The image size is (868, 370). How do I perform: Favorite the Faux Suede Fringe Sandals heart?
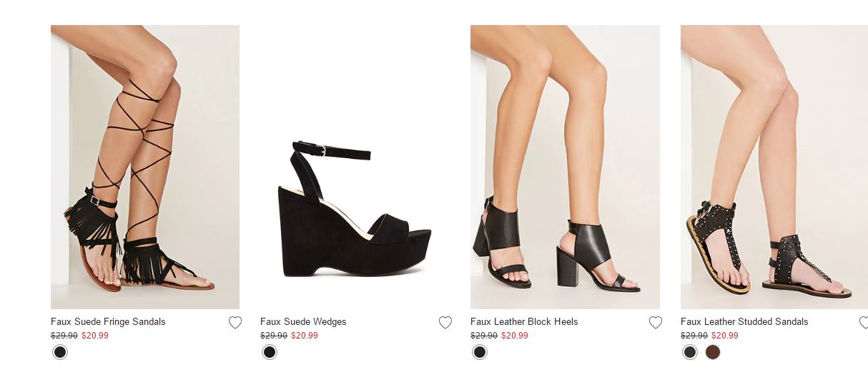(235, 323)
